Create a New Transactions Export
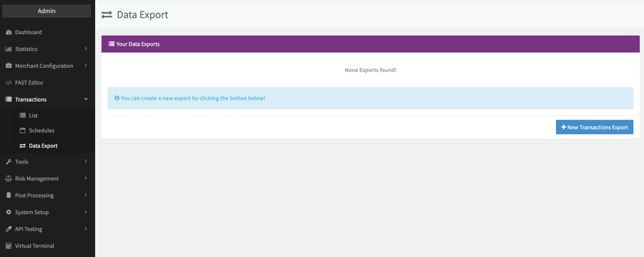Viewport: 644px width, 257px height. coord(594,127)
